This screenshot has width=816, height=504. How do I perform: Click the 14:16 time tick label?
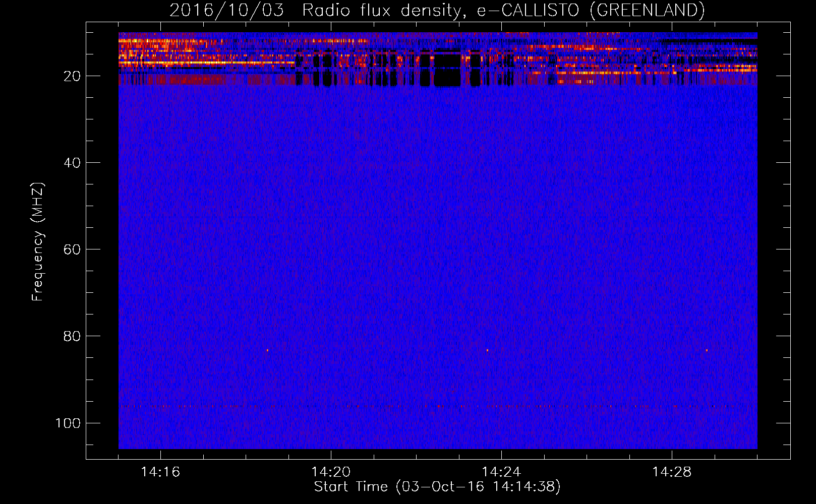pyautogui.click(x=160, y=472)
